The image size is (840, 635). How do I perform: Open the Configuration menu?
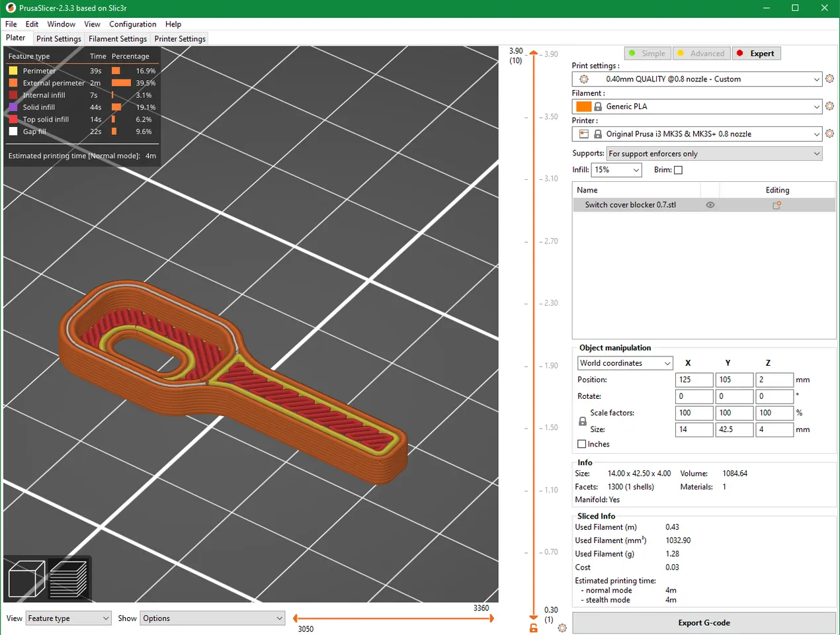pos(132,24)
